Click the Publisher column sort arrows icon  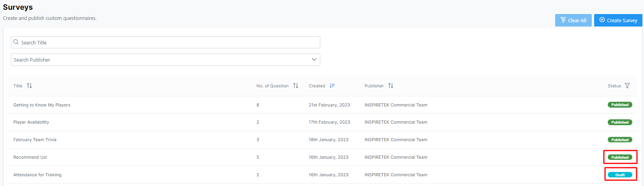coord(391,86)
